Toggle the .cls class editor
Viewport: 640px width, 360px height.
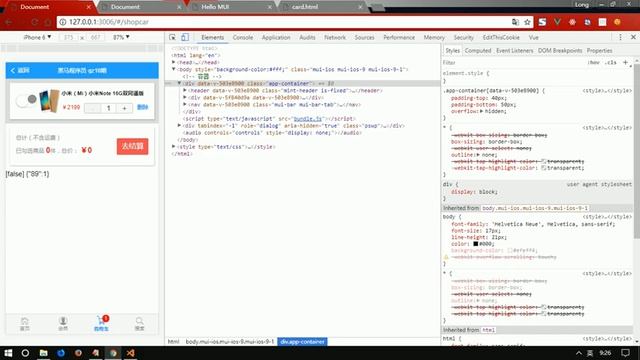(x=611, y=62)
